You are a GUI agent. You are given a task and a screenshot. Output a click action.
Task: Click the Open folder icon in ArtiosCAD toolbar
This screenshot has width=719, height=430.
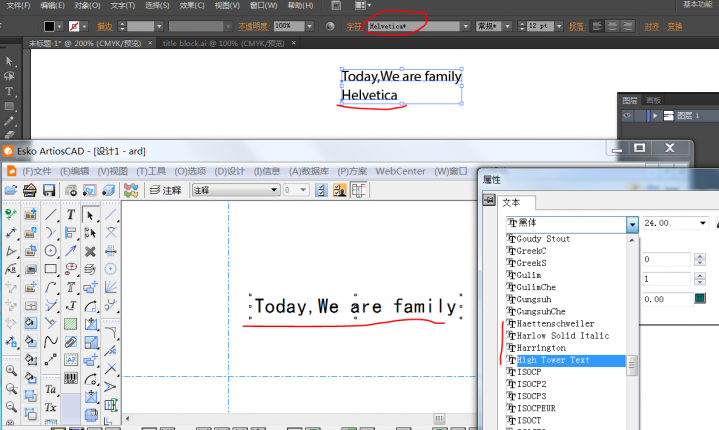[11, 190]
